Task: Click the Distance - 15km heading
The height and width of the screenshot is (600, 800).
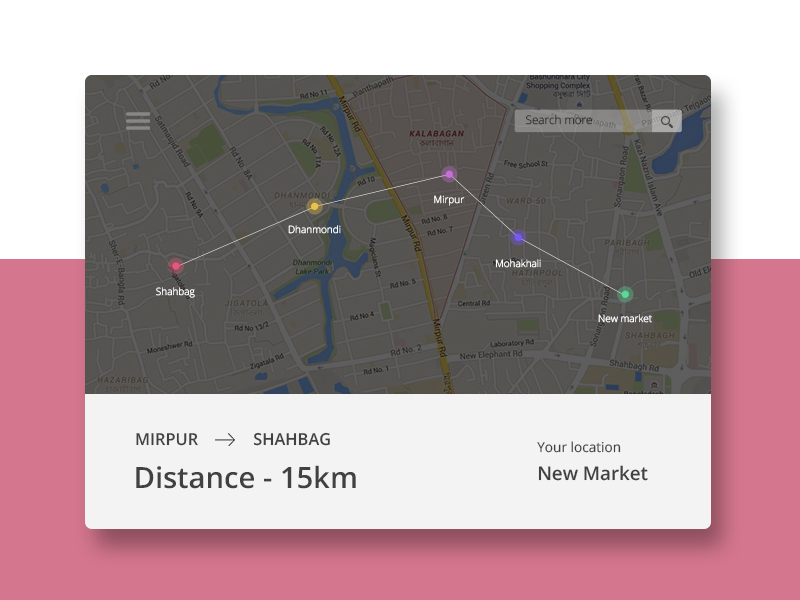Action: click(x=246, y=478)
